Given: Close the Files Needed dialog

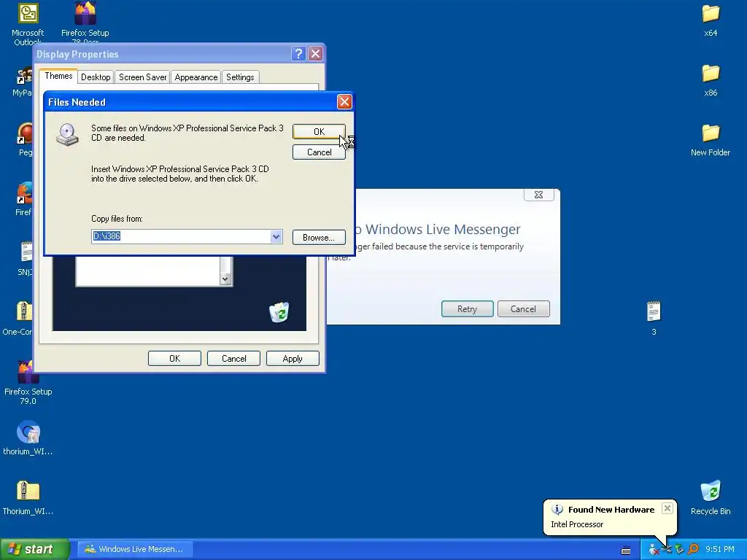Looking at the screenshot, I should click(x=344, y=102).
